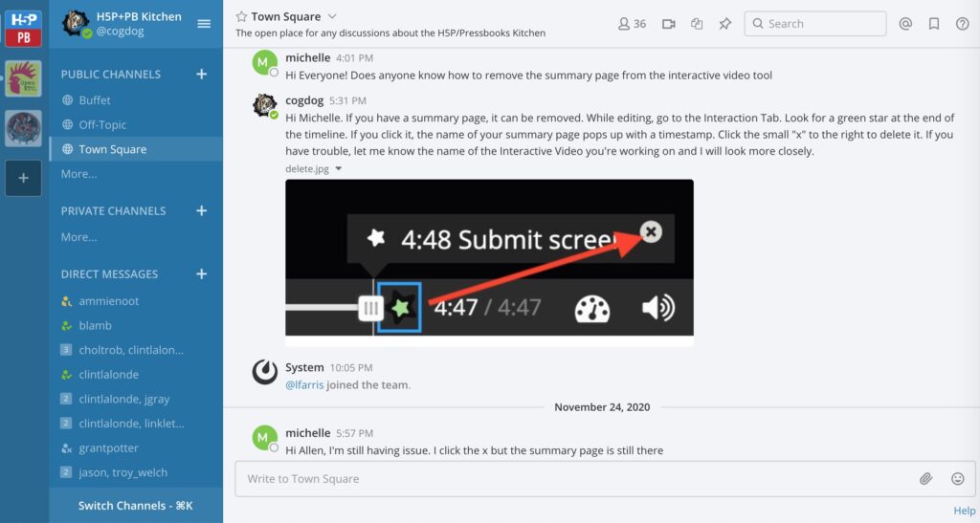Screen dimensions: 980x523
Task: Click michelle username on 5:57 PM post
Action: click(x=307, y=433)
